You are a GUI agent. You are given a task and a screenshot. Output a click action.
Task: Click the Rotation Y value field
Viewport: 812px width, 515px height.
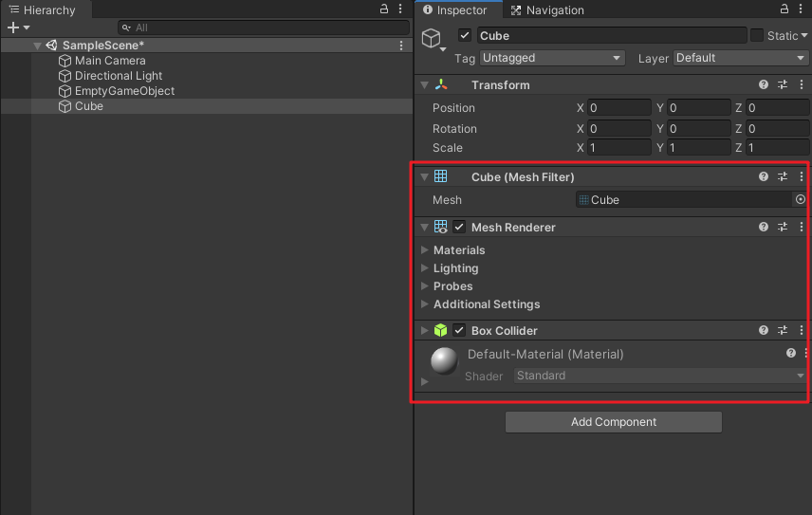pos(698,128)
